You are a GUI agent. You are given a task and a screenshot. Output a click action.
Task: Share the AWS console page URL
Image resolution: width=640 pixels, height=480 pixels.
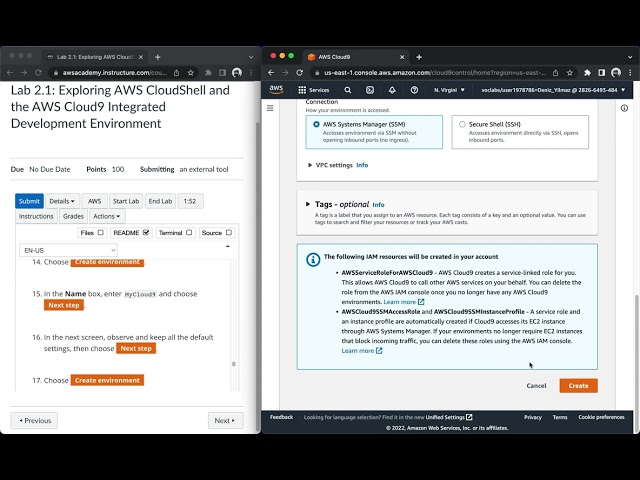[x=556, y=73]
